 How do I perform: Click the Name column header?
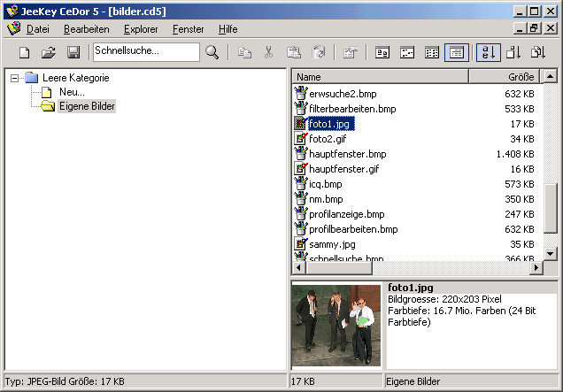coord(381,77)
